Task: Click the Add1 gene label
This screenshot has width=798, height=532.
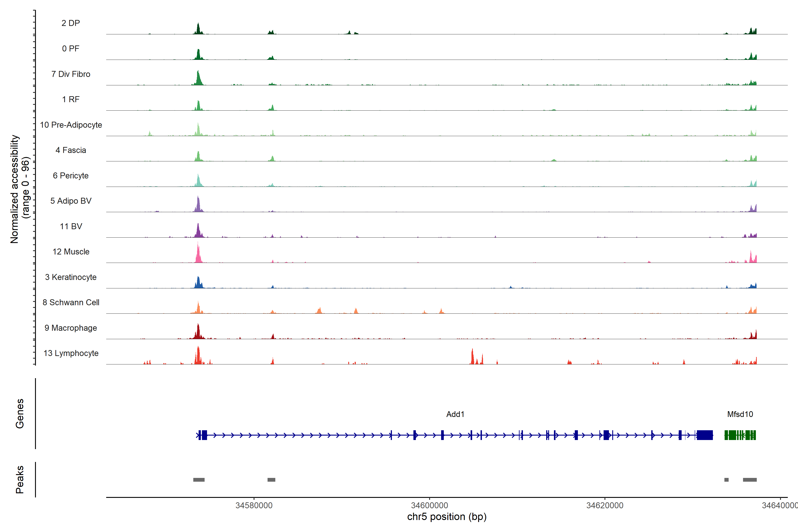Action: (455, 414)
